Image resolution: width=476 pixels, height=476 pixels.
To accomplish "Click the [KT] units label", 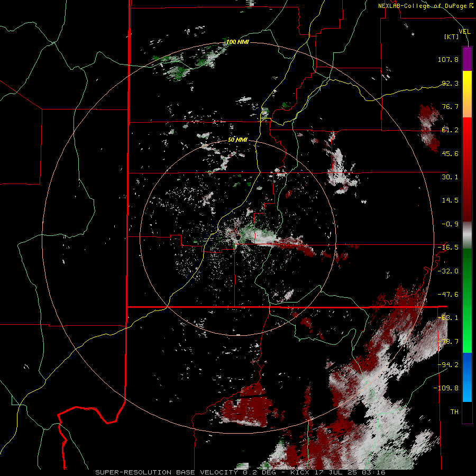I will (x=452, y=36).
